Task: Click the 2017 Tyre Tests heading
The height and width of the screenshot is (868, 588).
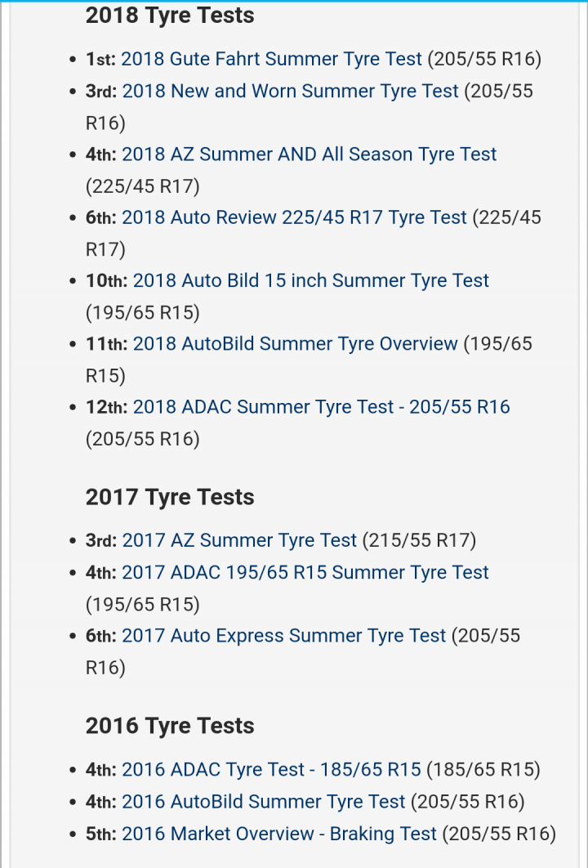Action: pos(170,497)
